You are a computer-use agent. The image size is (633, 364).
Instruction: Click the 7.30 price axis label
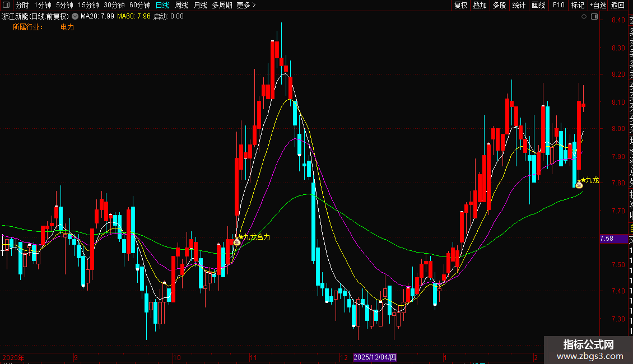(x=618, y=319)
